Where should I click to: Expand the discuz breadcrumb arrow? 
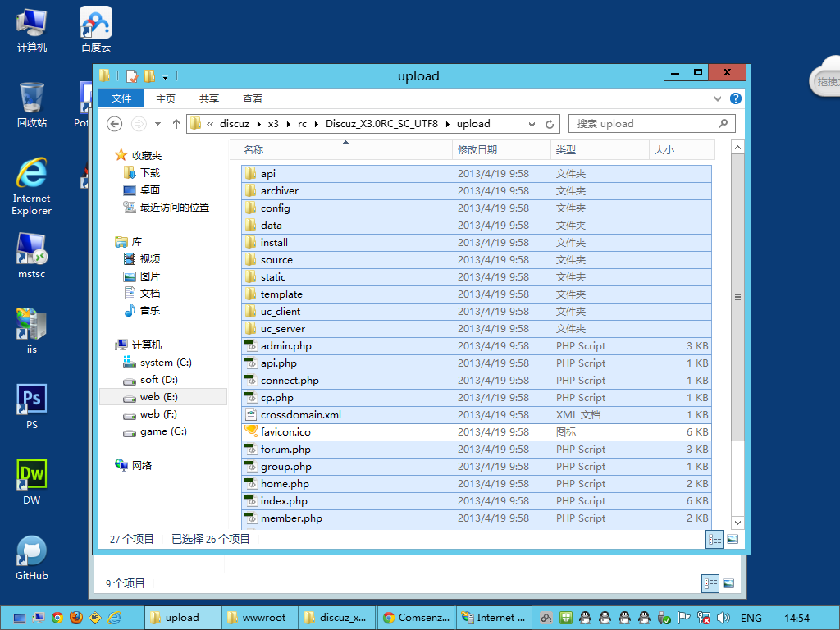[258, 124]
